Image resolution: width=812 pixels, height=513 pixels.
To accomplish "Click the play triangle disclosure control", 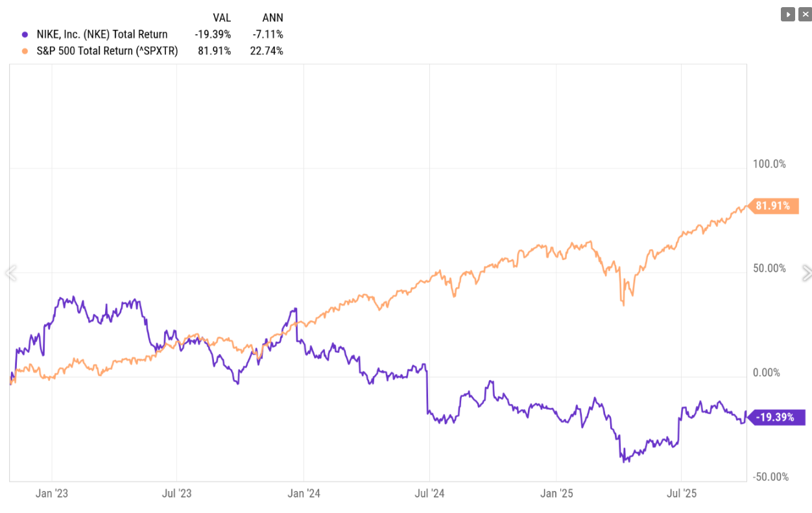I will (x=787, y=14).
